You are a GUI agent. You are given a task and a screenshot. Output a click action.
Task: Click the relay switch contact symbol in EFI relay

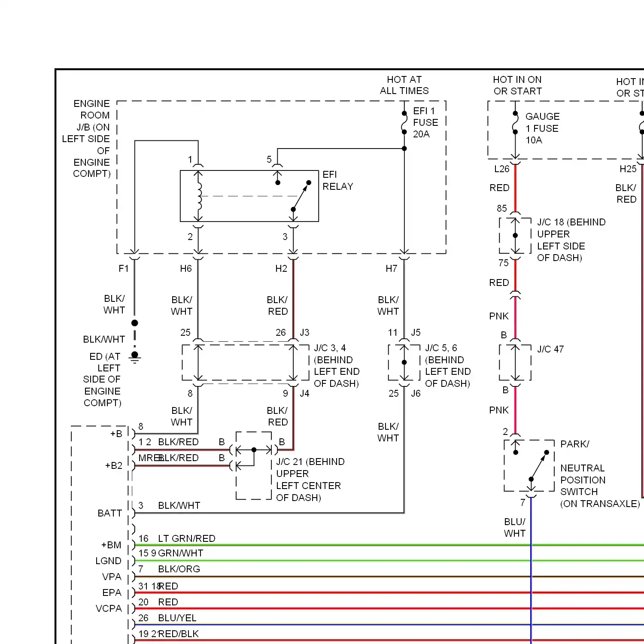pos(301,196)
